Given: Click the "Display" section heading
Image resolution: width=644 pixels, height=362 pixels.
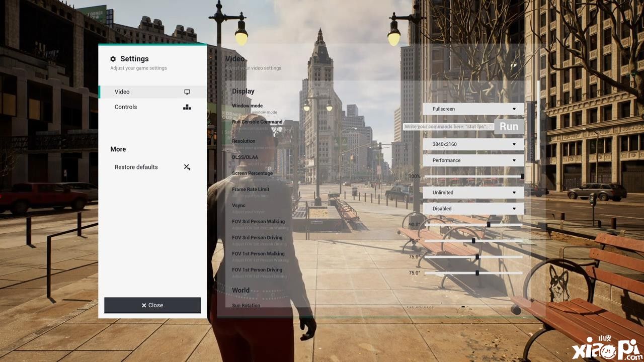Looking at the screenshot, I should click(x=243, y=92).
